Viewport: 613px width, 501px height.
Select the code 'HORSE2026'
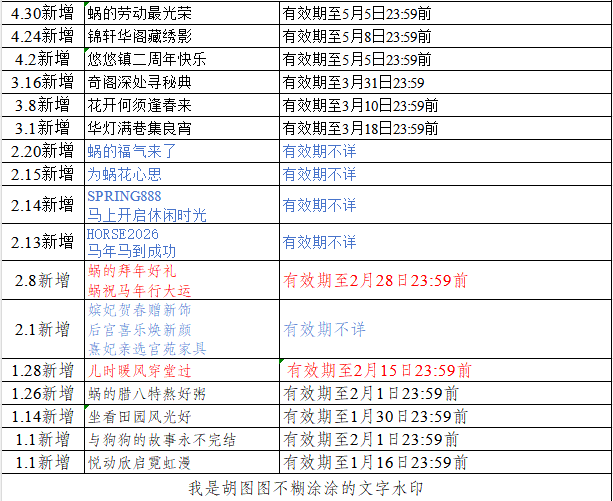coord(123,234)
